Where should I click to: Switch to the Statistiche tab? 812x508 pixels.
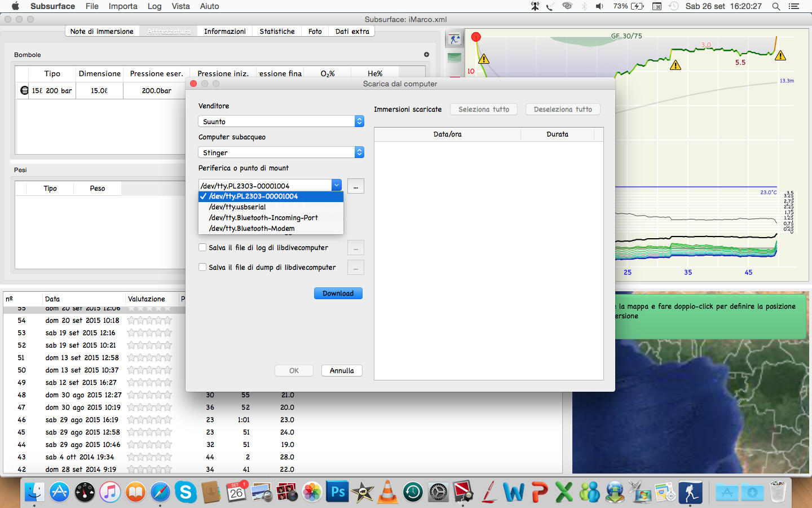(x=277, y=32)
